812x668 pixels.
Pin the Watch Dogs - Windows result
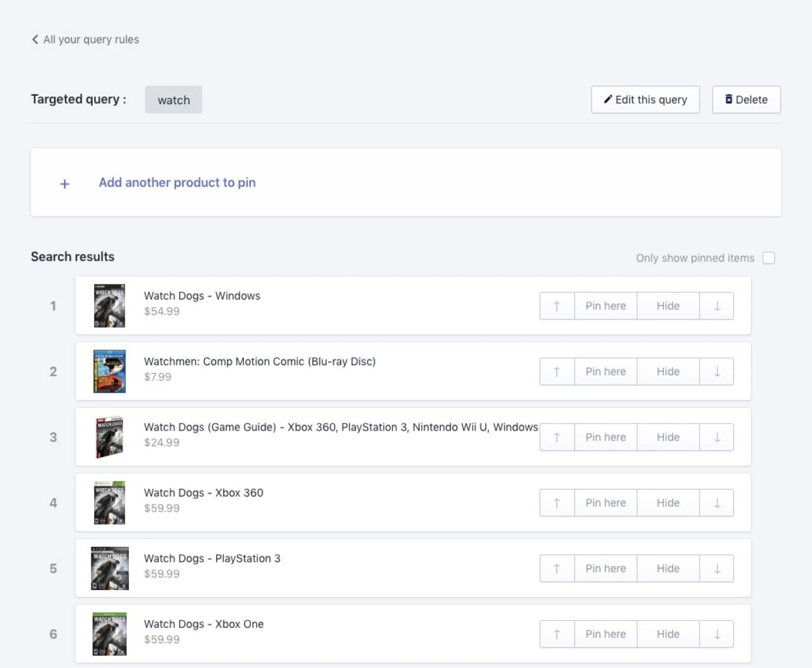(605, 305)
